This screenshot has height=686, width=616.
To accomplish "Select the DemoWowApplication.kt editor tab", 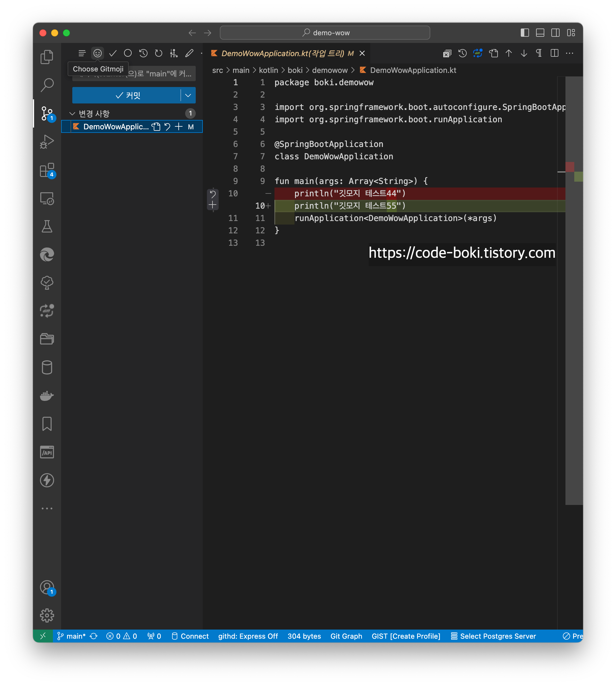I will click(x=283, y=53).
